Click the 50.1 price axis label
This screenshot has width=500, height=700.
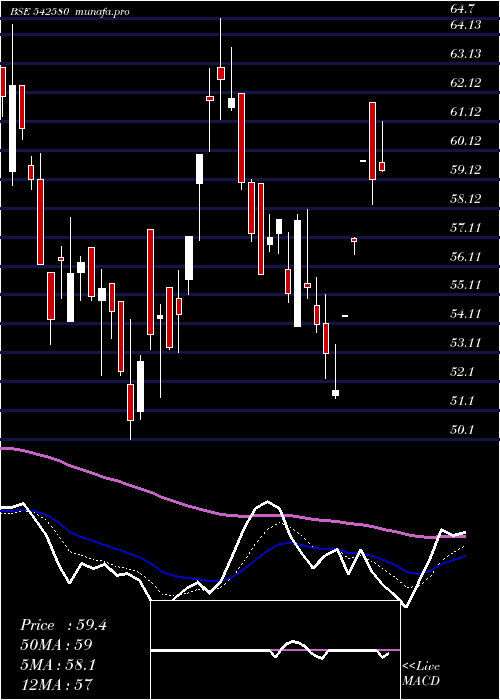[463, 429]
